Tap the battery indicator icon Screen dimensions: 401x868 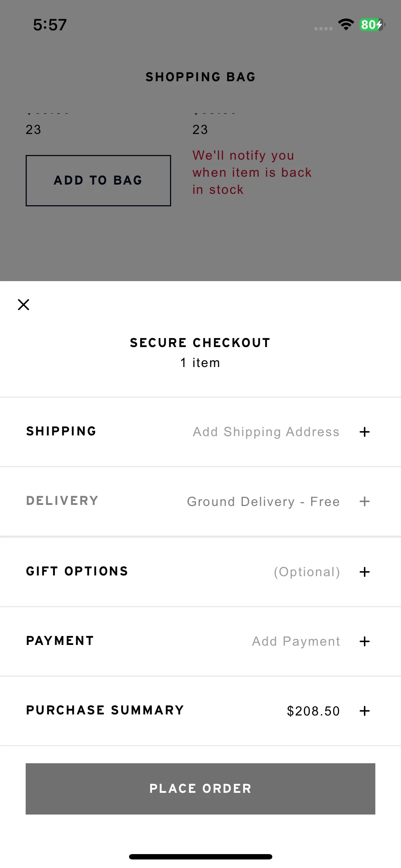[372, 25]
